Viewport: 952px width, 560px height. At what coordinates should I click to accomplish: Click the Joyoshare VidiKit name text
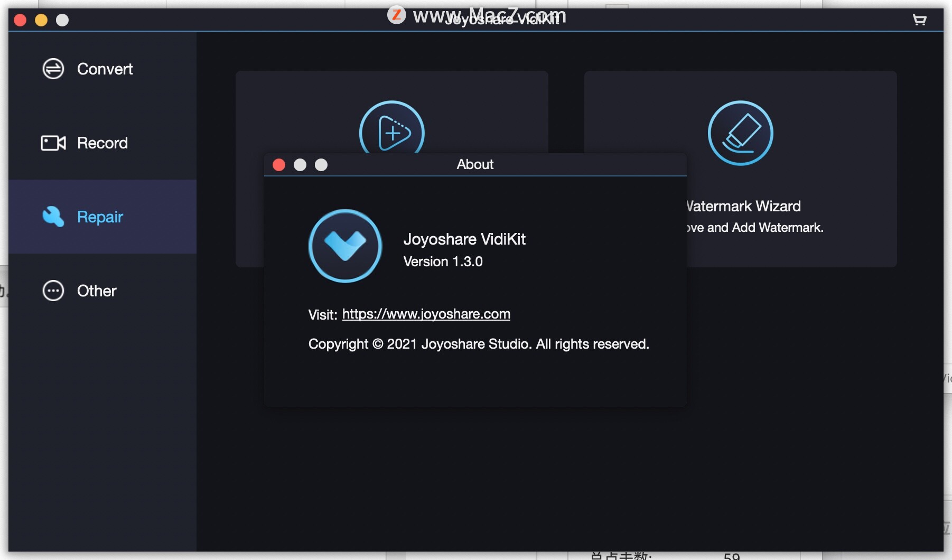[x=464, y=239]
